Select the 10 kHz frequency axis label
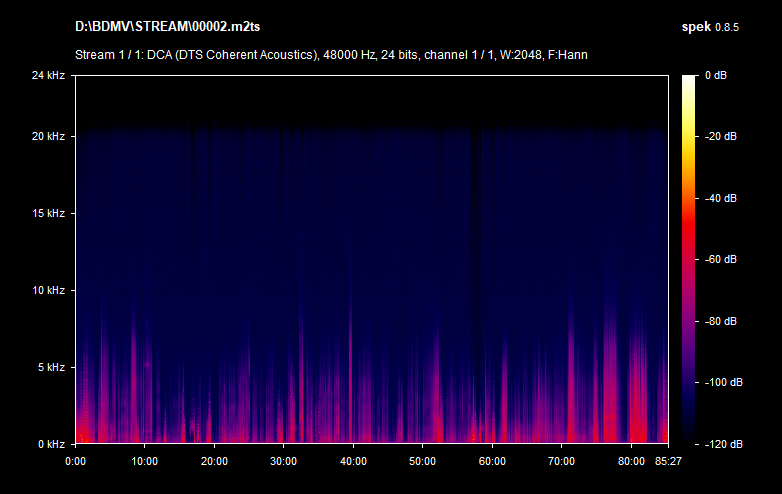Screen dimensions: 782x494 pyautogui.click(x=47, y=291)
